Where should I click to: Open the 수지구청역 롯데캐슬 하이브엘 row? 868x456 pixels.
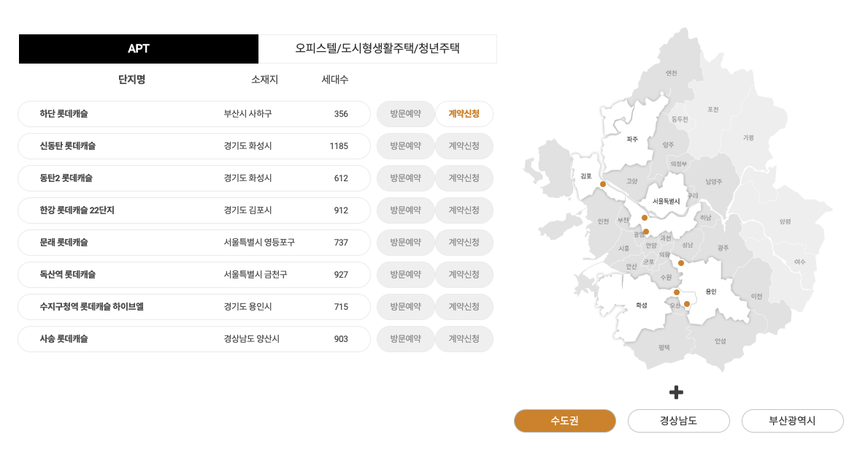pos(194,306)
